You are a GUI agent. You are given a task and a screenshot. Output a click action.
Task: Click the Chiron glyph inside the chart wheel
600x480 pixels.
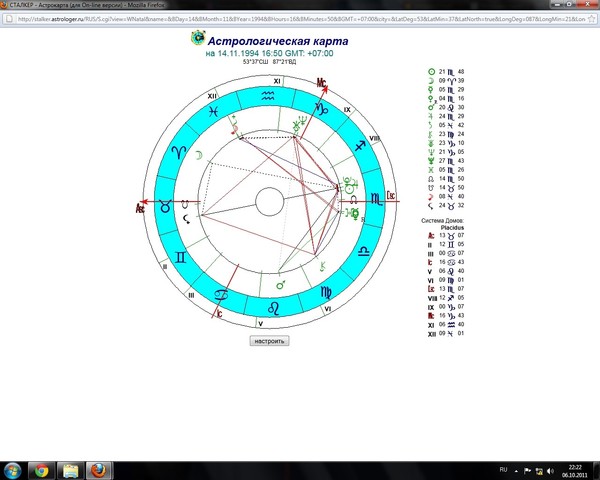323,266
